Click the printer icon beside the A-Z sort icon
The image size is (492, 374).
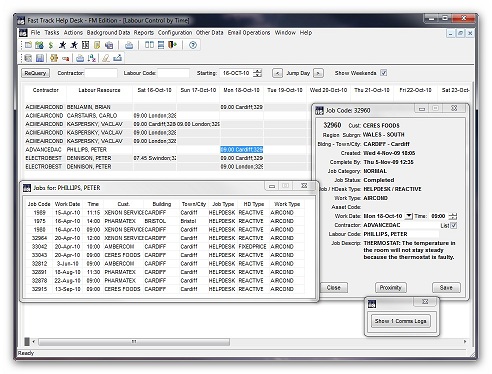[x=80, y=58]
